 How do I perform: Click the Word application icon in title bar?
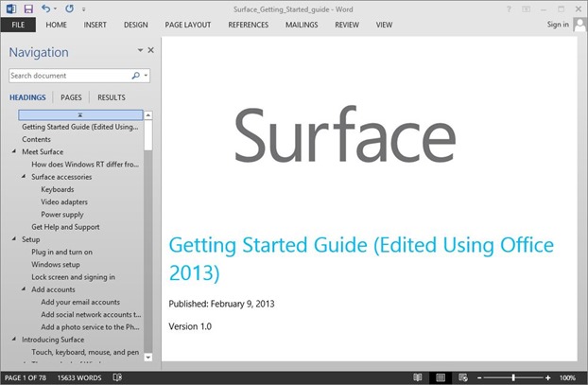(11, 9)
